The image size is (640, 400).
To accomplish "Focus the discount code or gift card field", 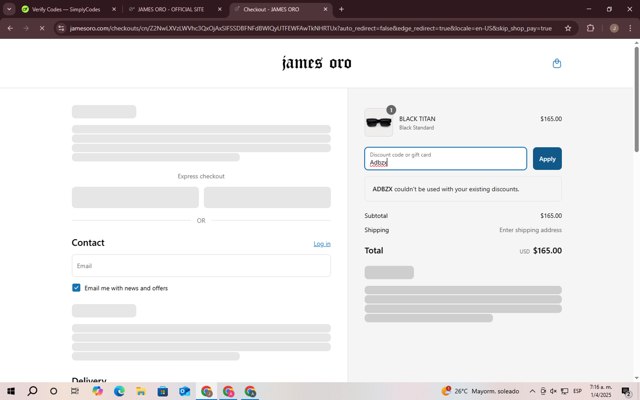I will click(x=445, y=159).
